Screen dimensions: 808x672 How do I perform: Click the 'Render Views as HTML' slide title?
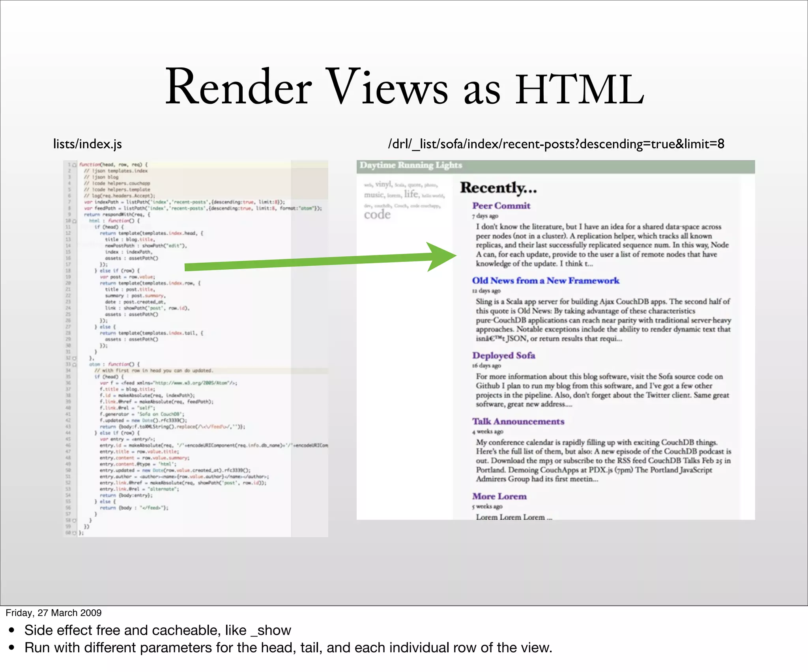(404, 87)
